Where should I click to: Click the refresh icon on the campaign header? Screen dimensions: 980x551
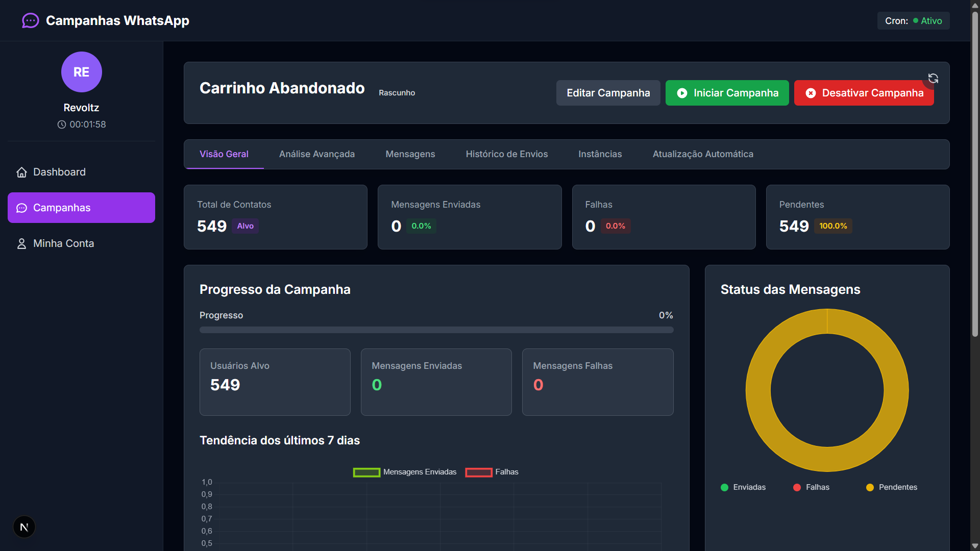[933, 78]
